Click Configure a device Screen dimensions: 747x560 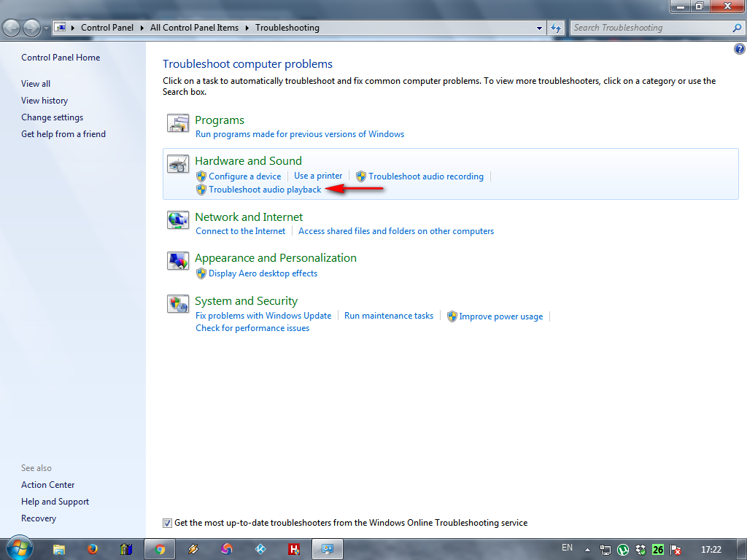245,176
